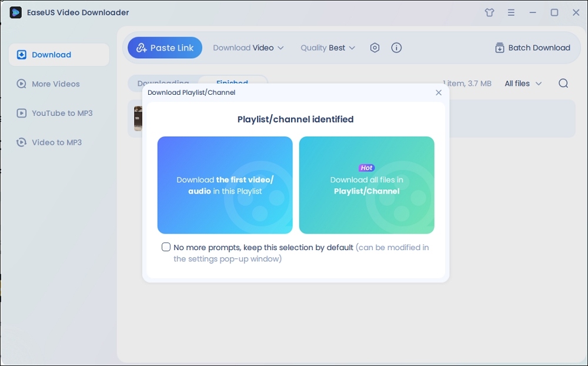Choose Download all files in Playlist/Channel
588x366 pixels.
(367, 185)
